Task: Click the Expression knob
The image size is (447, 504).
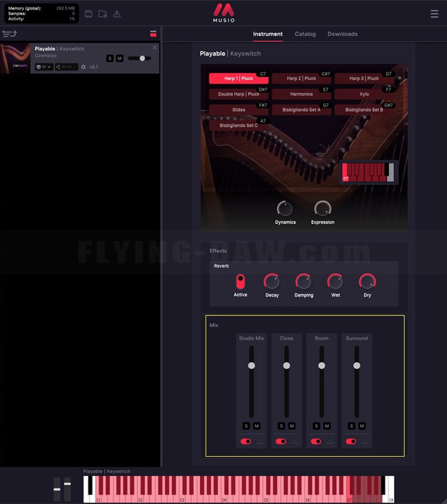Action: [x=322, y=209]
